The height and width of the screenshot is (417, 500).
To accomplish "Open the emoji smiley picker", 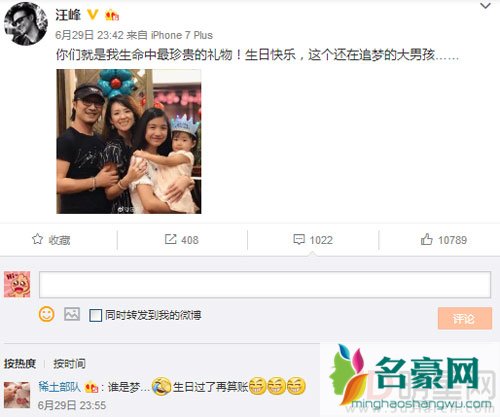I will (46, 314).
